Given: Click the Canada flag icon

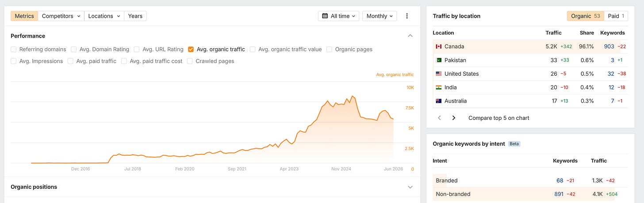Looking at the screenshot, I should (439, 46).
